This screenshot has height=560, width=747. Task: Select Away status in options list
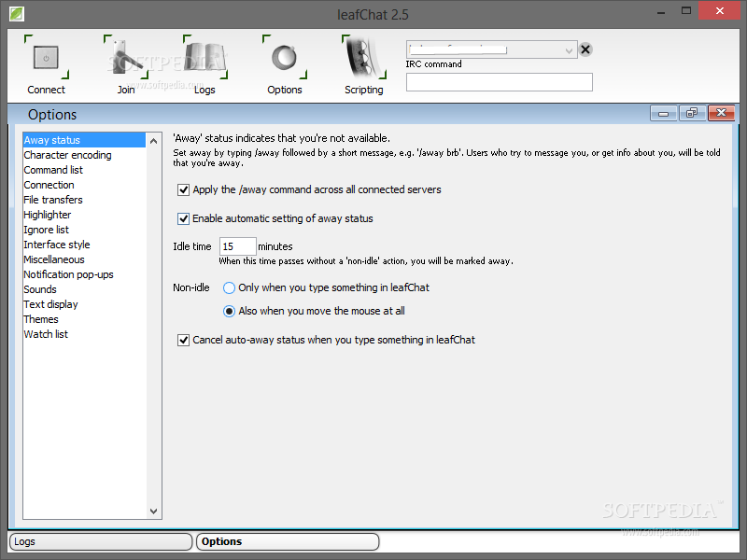(x=84, y=140)
